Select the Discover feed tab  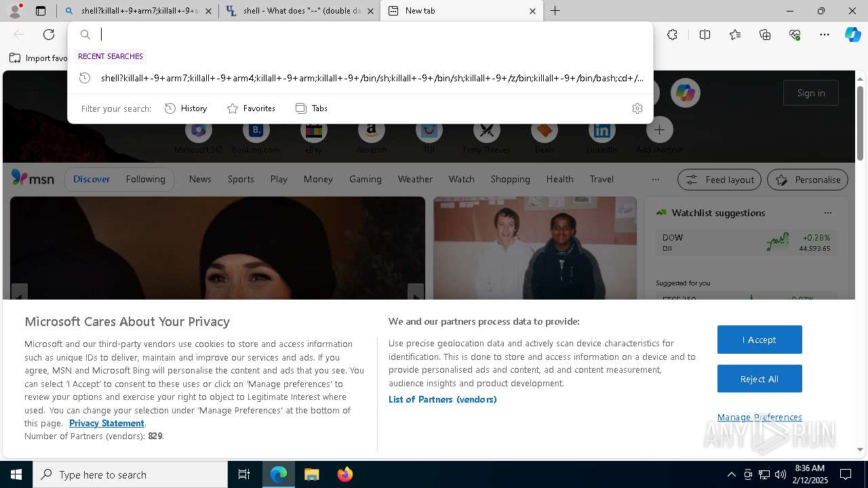(x=92, y=179)
